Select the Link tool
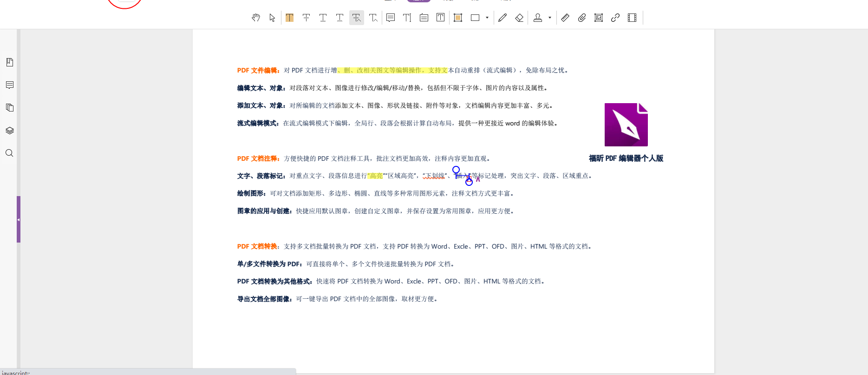This screenshot has width=868, height=375. 615,18
